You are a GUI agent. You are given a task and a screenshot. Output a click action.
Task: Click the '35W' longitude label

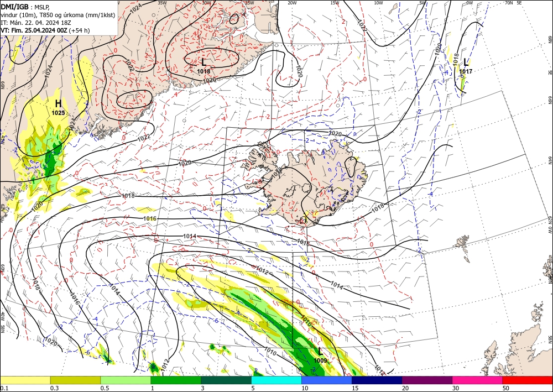coord(162,2)
